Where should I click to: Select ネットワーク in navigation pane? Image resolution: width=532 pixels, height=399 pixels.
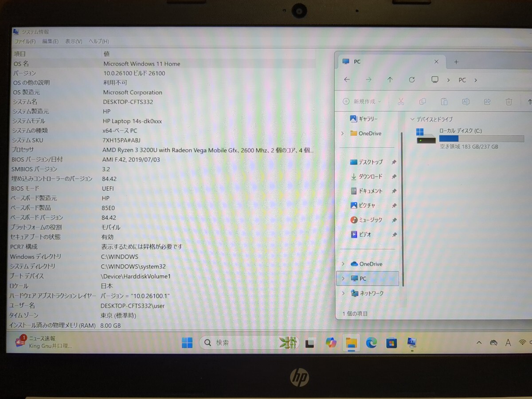(367, 293)
